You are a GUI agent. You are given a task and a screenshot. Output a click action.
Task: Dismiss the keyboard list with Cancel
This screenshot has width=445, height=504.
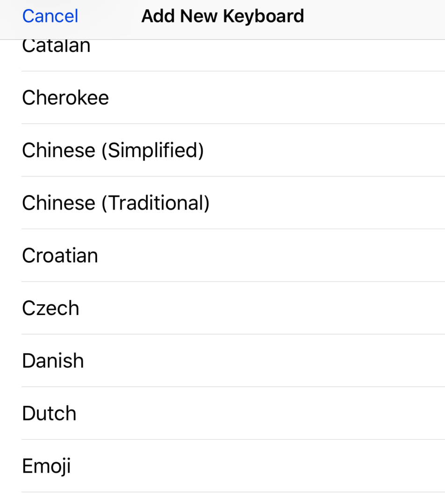tap(50, 16)
